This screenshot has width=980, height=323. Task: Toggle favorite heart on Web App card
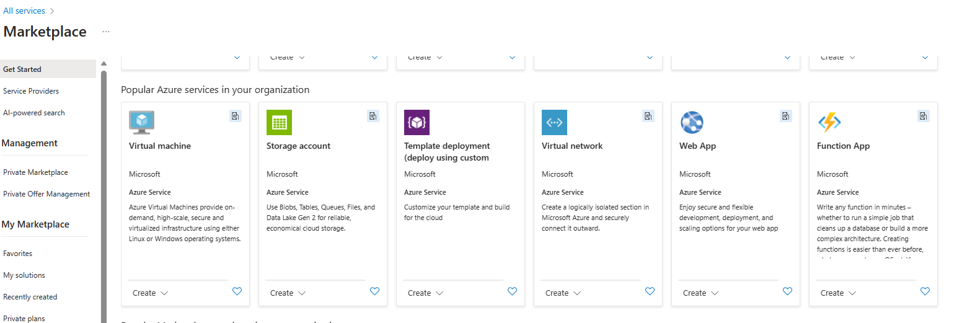tap(787, 291)
